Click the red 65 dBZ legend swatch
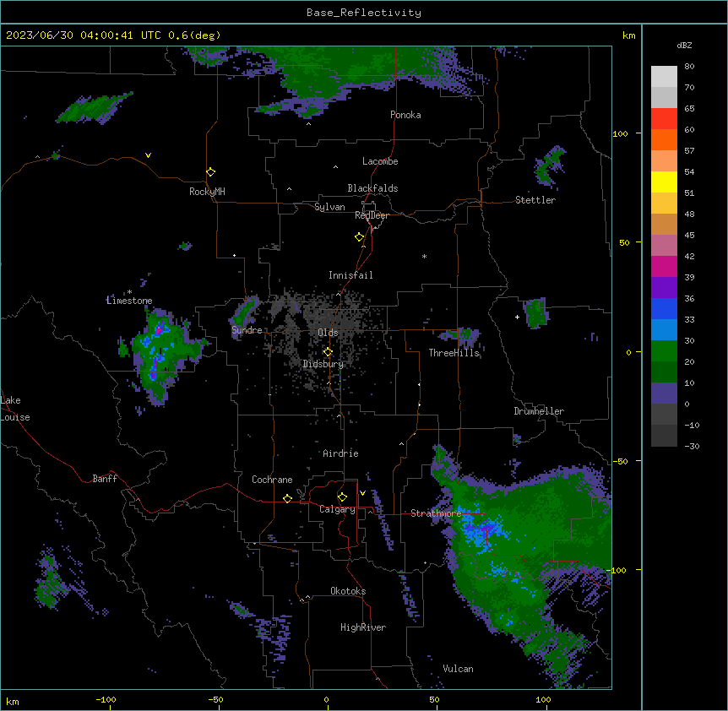728x711 pixels. (x=664, y=118)
